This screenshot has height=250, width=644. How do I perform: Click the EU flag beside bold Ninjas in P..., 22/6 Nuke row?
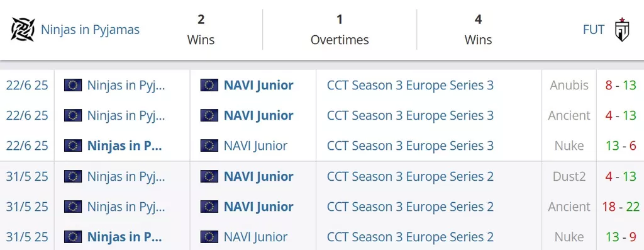73,145
